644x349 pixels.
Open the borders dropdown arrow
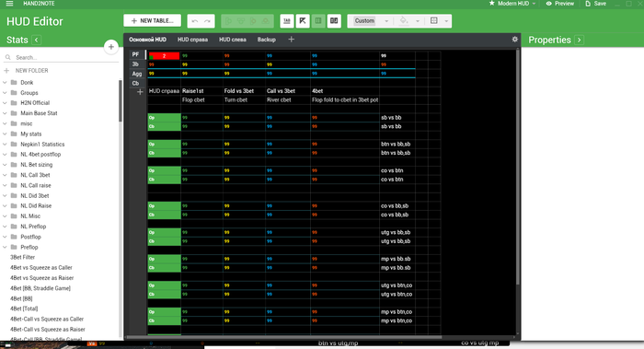coord(446,21)
